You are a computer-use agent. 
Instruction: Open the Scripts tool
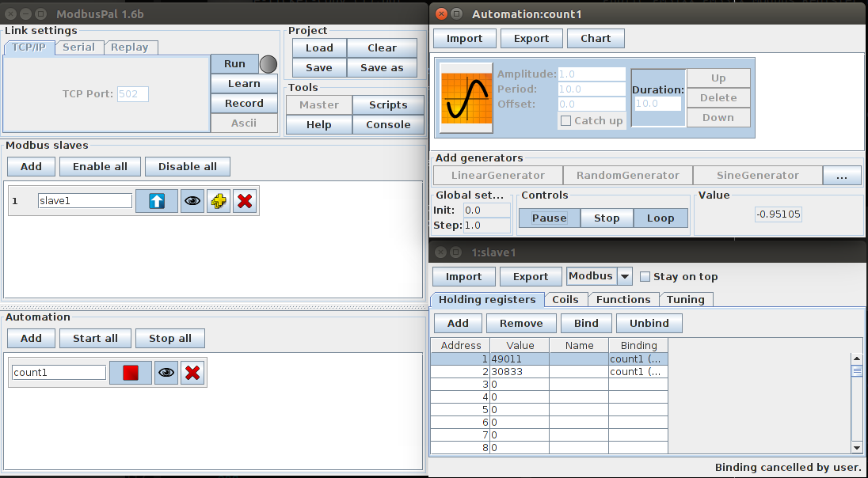[x=388, y=104]
